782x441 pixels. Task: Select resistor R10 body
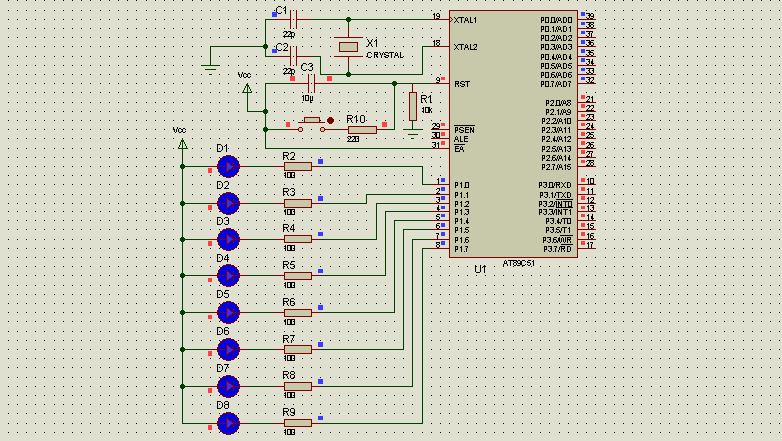click(x=362, y=130)
